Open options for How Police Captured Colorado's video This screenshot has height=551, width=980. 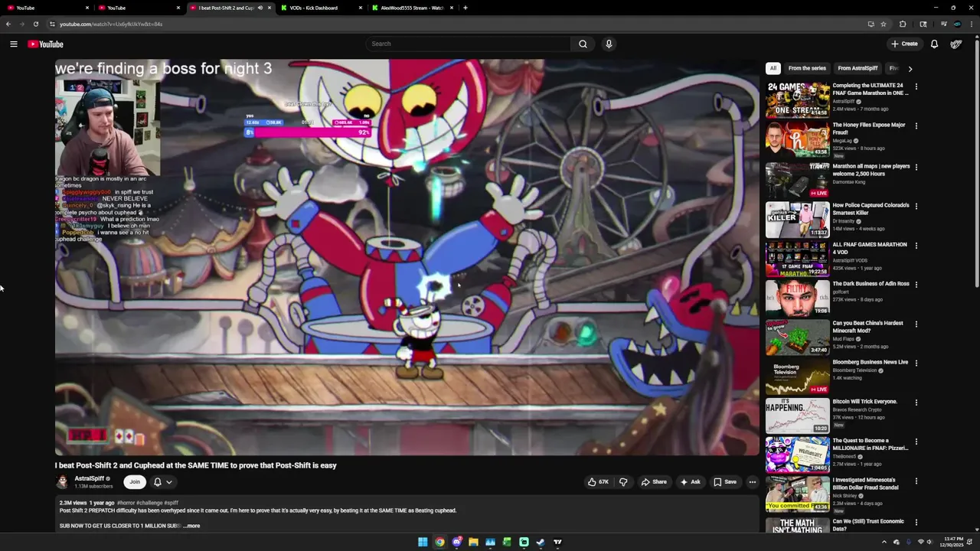[x=916, y=206]
